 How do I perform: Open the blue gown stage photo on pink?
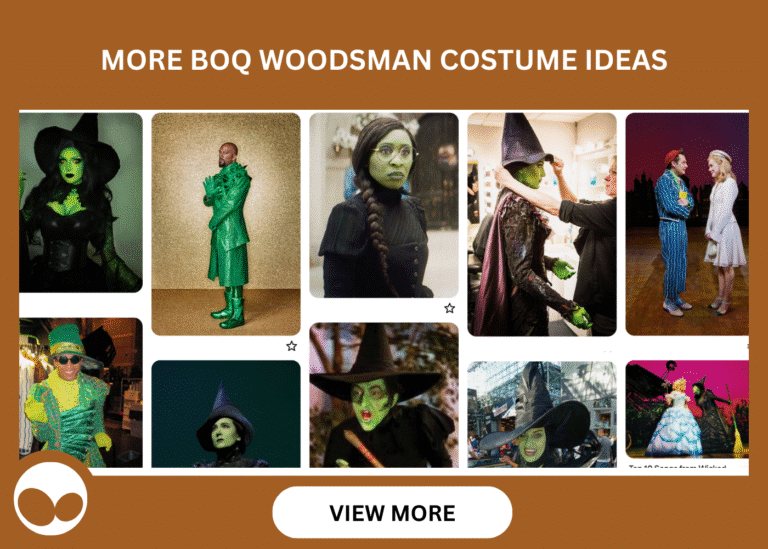pos(687,409)
